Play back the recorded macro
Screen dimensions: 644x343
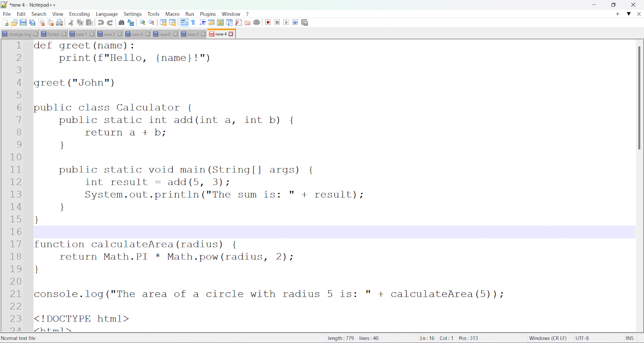pyautogui.click(x=286, y=23)
